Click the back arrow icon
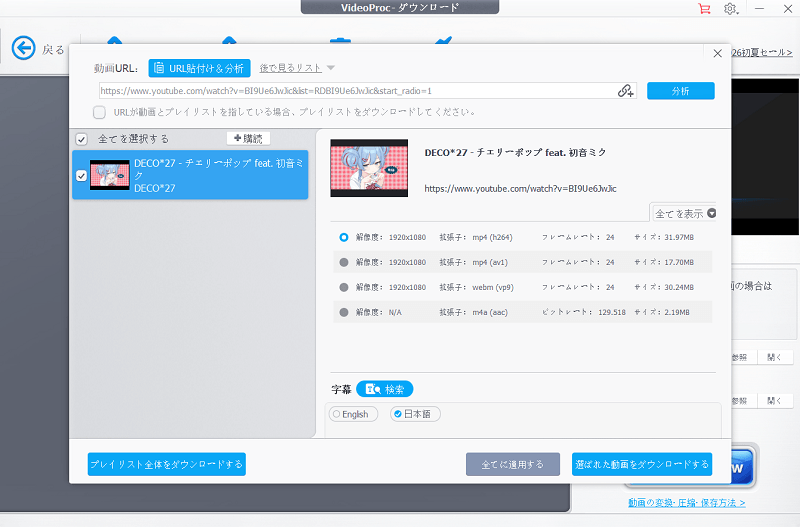Viewport: 800px width, 527px height. pos(23,48)
